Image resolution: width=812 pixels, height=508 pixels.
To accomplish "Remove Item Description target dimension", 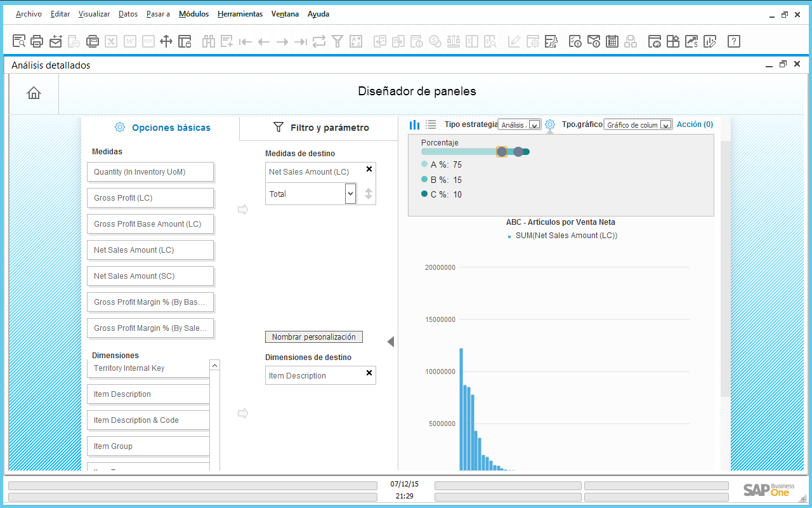I will [x=369, y=373].
